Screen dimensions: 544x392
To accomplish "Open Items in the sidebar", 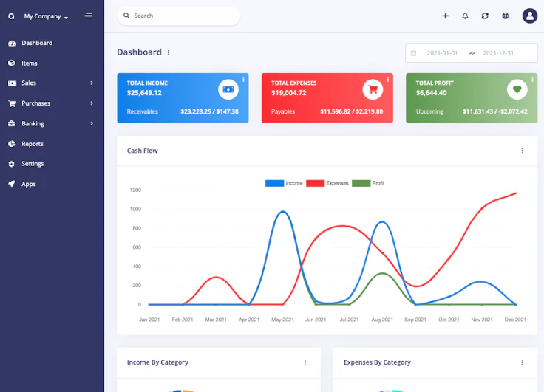I will (30, 63).
